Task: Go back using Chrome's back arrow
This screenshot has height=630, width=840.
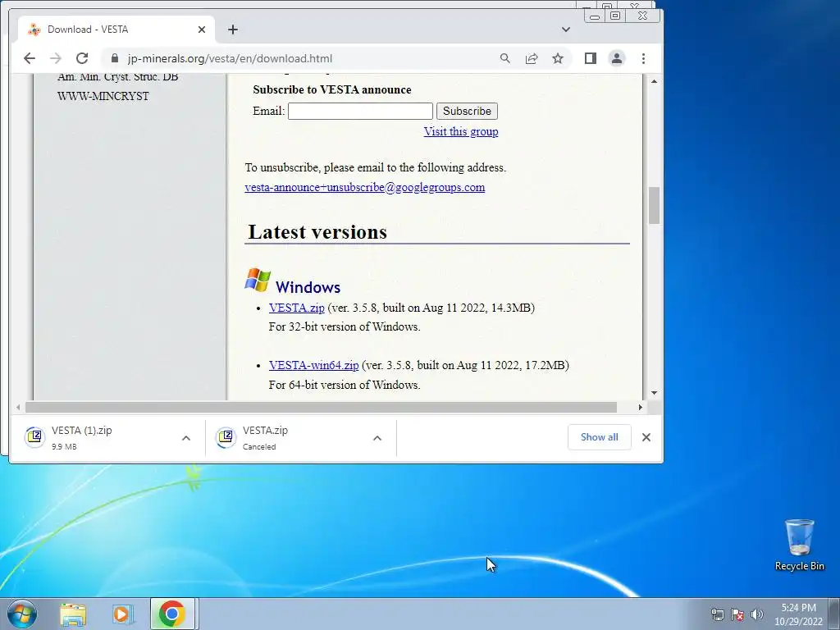Action: [30, 58]
